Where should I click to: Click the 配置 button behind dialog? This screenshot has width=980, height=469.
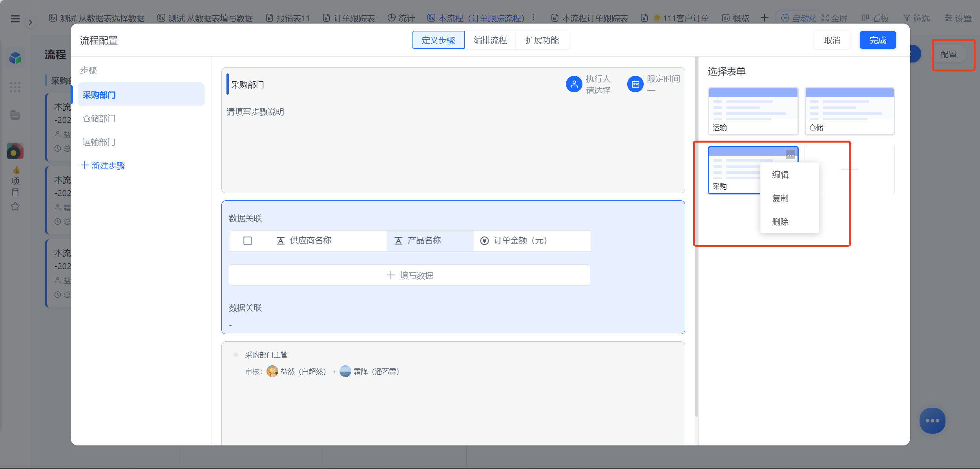click(x=949, y=54)
